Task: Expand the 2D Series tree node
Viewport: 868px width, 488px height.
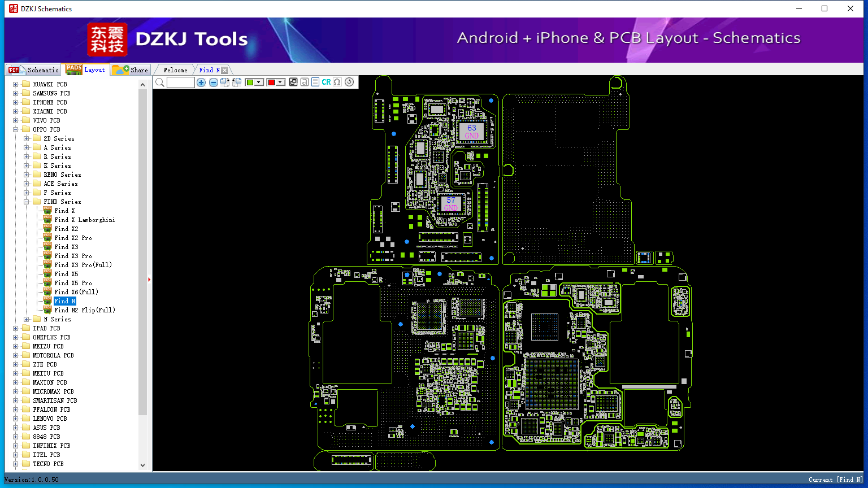Action: pos(27,138)
